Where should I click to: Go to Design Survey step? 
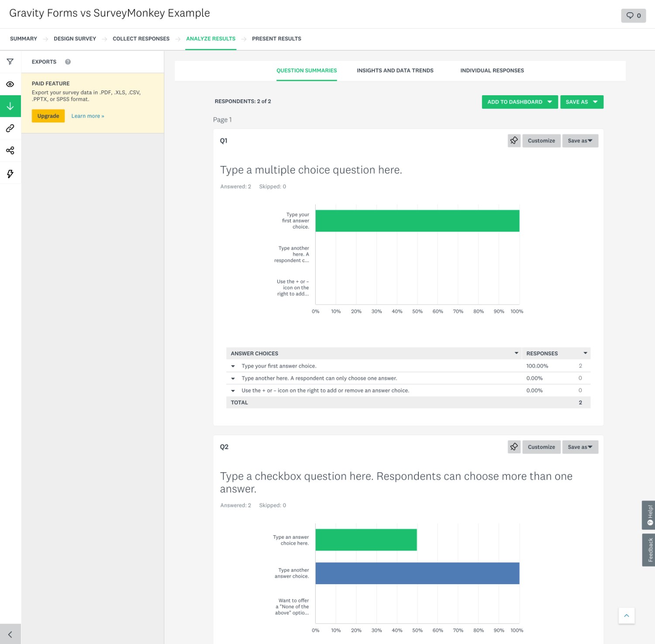click(75, 39)
